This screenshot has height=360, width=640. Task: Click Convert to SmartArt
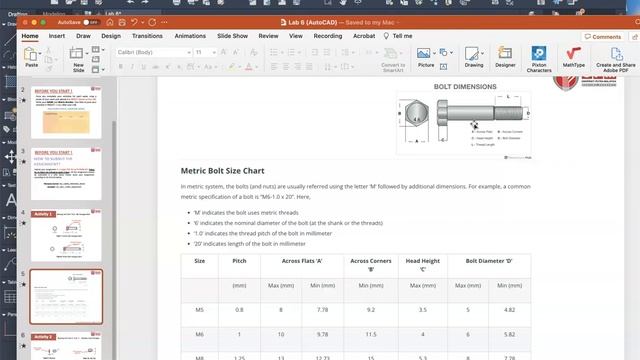(393, 60)
